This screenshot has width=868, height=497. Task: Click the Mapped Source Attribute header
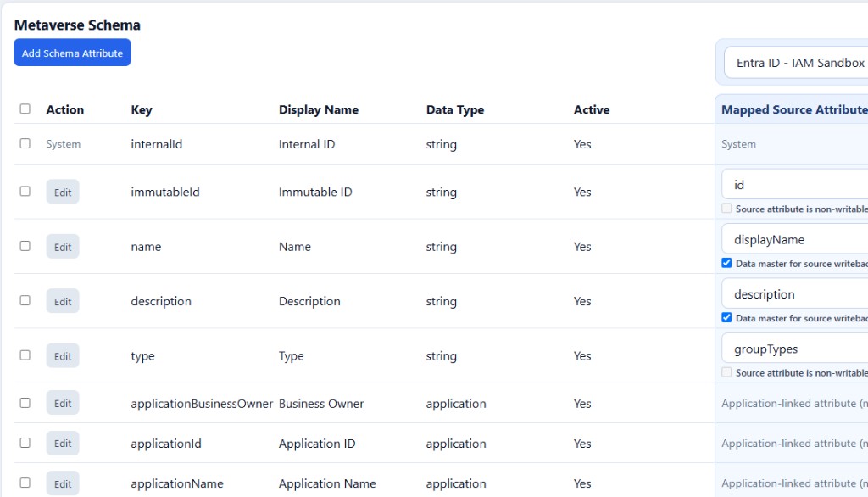794,109
